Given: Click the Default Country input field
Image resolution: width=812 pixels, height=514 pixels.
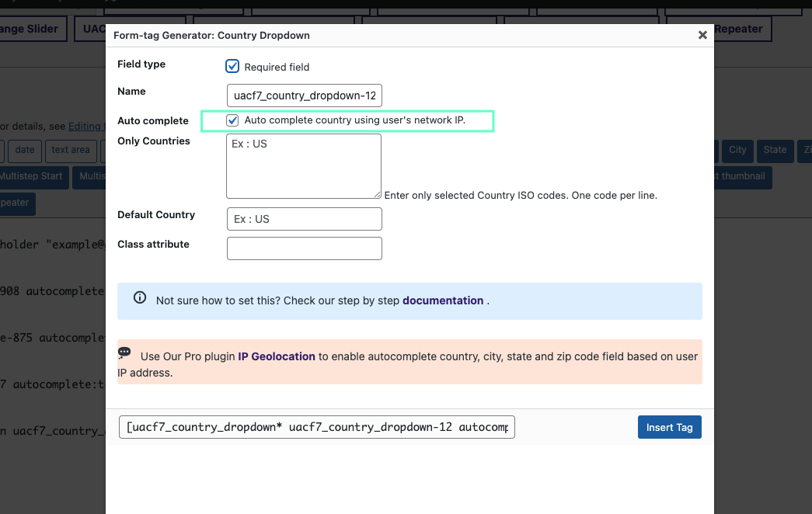Looking at the screenshot, I should (304, 219).
